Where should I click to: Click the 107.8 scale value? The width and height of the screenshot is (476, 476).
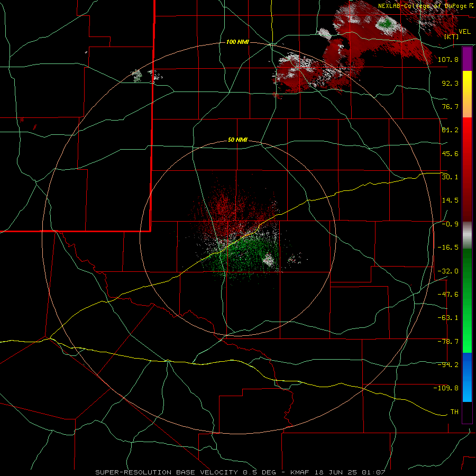pyautogui.click(x=448, y=59)
